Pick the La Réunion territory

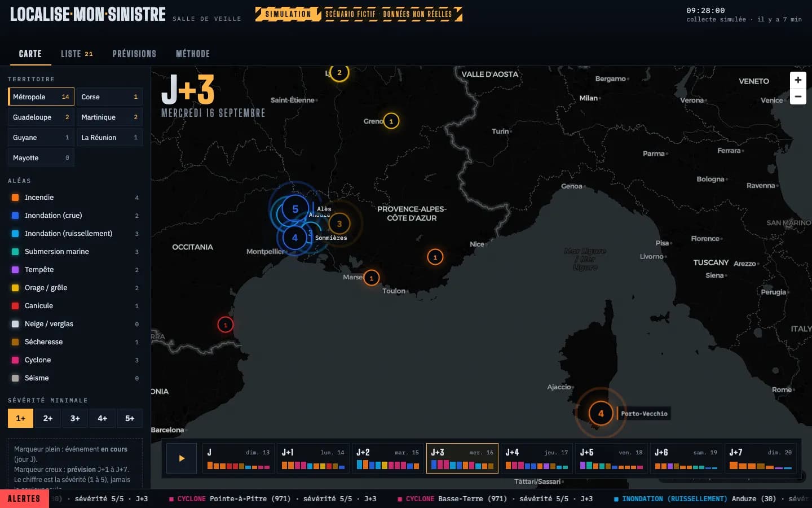click(109, 137)
